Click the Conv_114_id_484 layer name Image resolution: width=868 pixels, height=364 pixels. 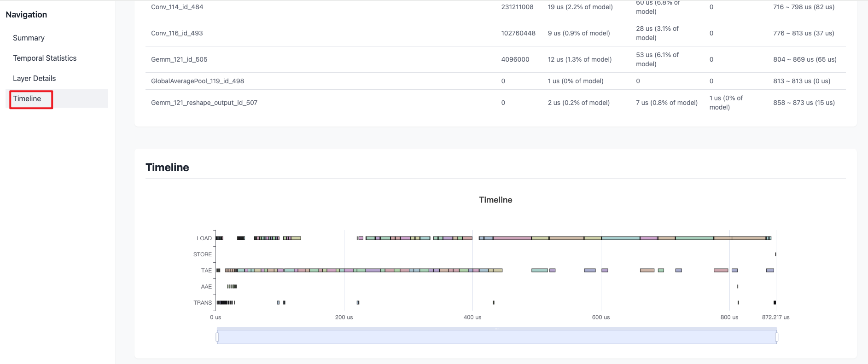[177, 7]
